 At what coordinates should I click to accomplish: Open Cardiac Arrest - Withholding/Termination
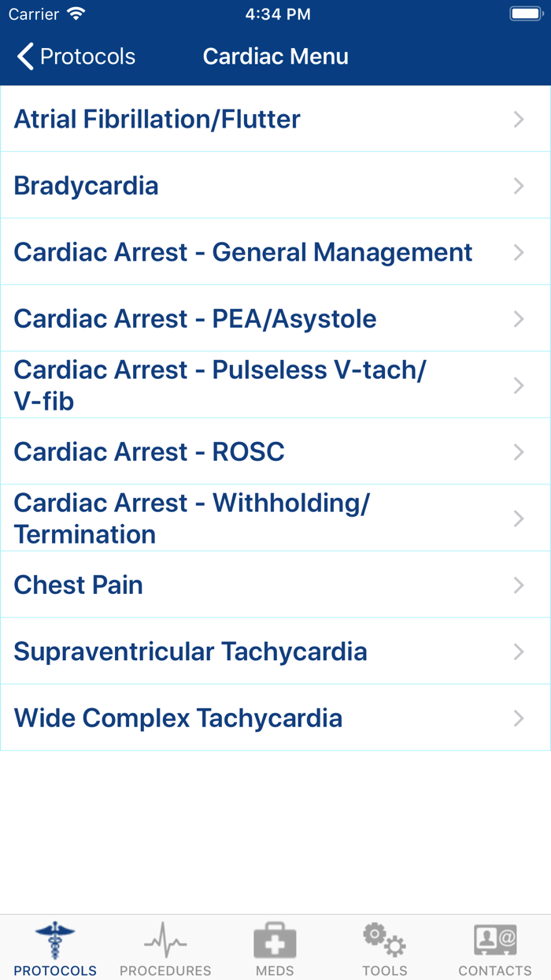(x=191, y=518)
